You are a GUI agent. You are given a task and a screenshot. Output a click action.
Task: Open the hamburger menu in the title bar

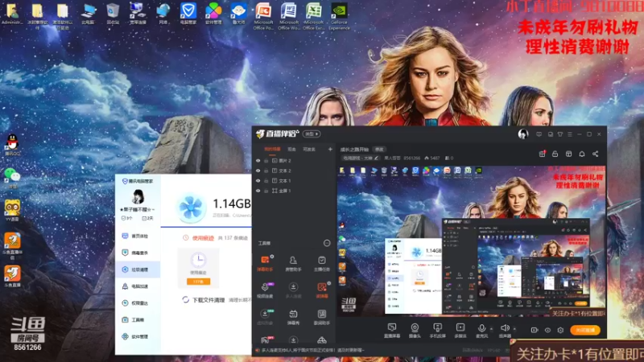pyautogui.click(x=570, y=134)
